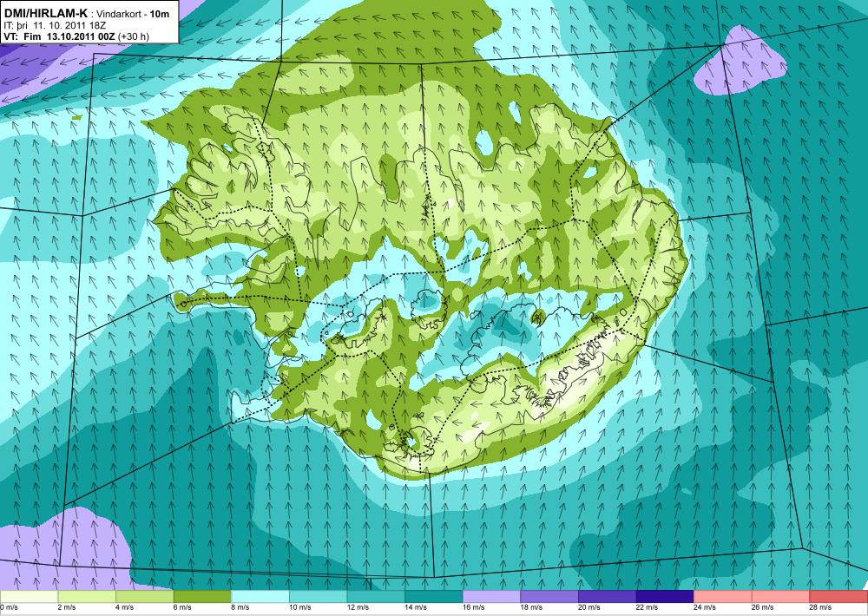
Task: Click the '12 m/s' legend label
Action: click(x=358, y=607)
